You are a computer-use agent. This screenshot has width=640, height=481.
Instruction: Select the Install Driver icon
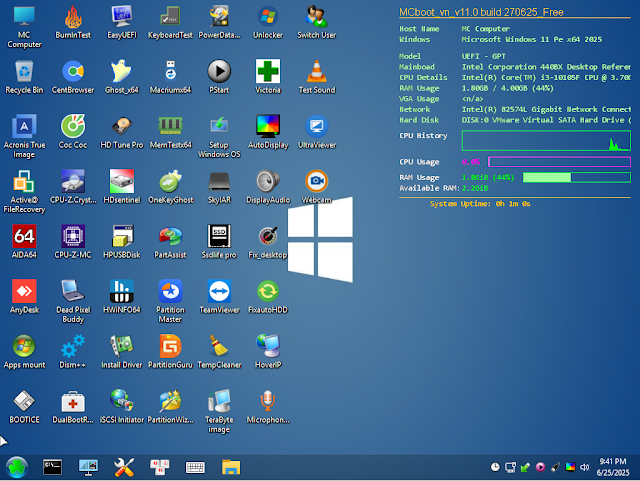[x=122, y=351]
